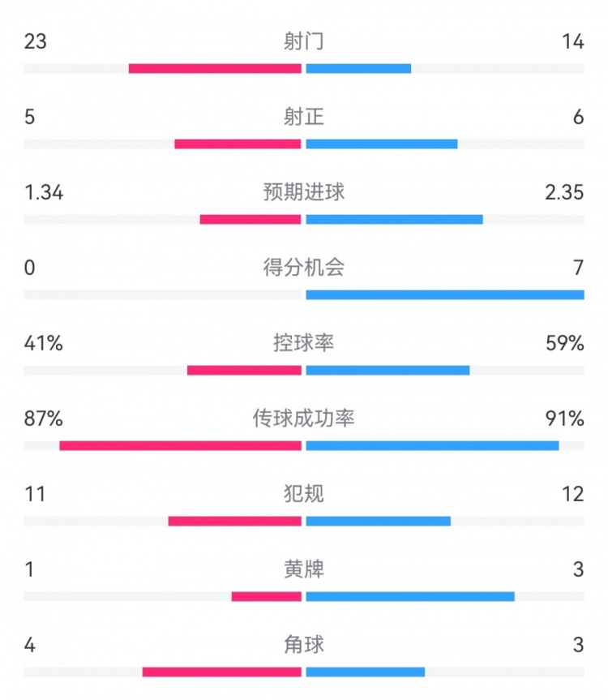Click the blue bar under 得分机会
Image resolution: width=608 pixels, height=700 pixels.
(445, 294)
